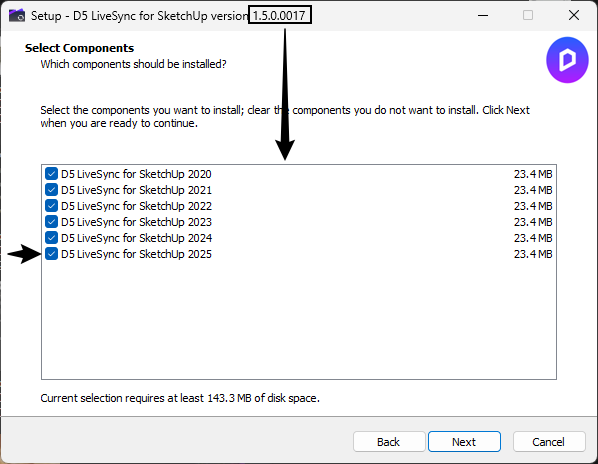Click the version number 1.5.0.0017 in title

point(279,16)
